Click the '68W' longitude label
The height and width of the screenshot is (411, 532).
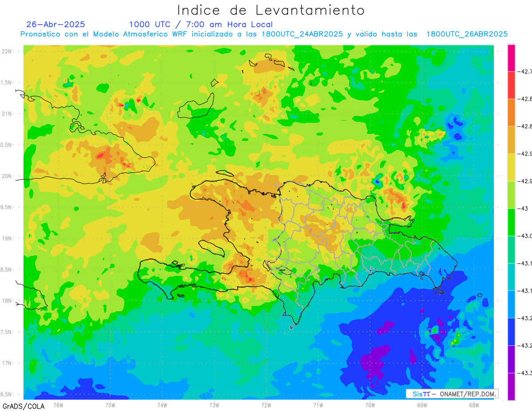pyautogui.click(x=474, y=405)
